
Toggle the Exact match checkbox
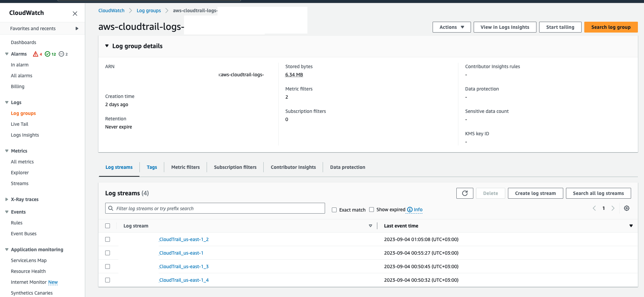[334, 210]
